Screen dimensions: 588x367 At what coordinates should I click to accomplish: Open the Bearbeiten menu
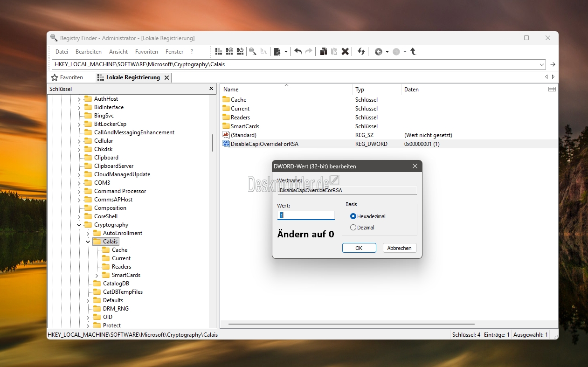pos(89,52)
